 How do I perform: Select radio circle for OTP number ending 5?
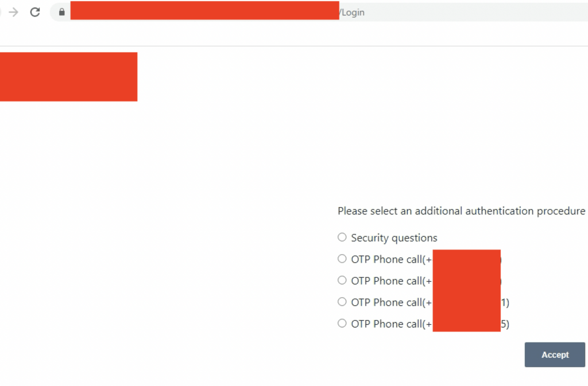point(342,323)
